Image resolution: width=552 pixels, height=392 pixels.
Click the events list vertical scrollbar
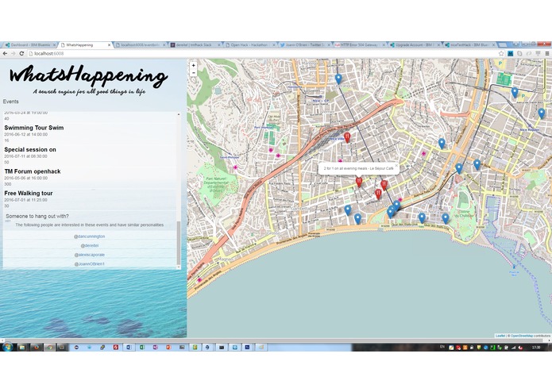coord(179,243)
